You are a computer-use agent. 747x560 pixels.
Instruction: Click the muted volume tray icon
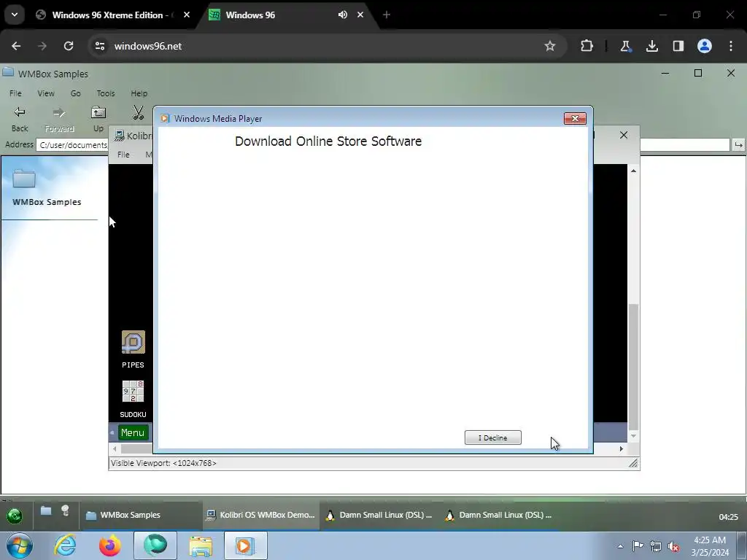[x=673, y=546]
